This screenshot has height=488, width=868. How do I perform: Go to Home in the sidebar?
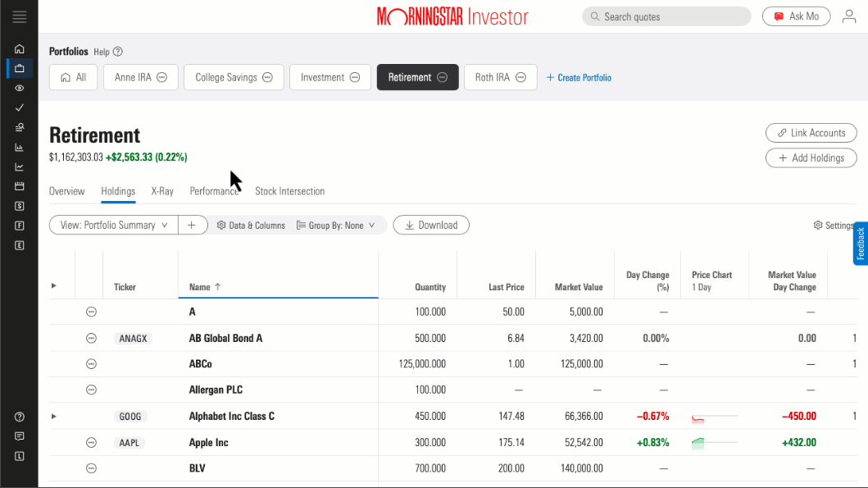tap(20, 49)
